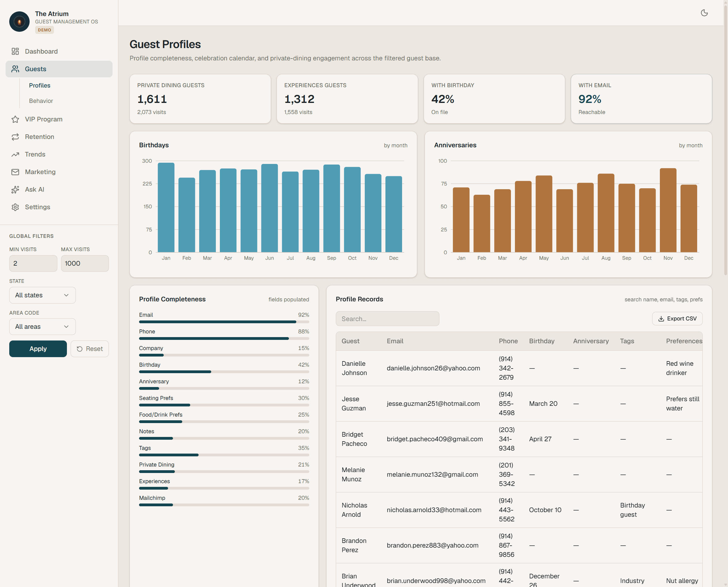
Task: Open the Behavior sub-menu item
Action: tap(41, 101)
